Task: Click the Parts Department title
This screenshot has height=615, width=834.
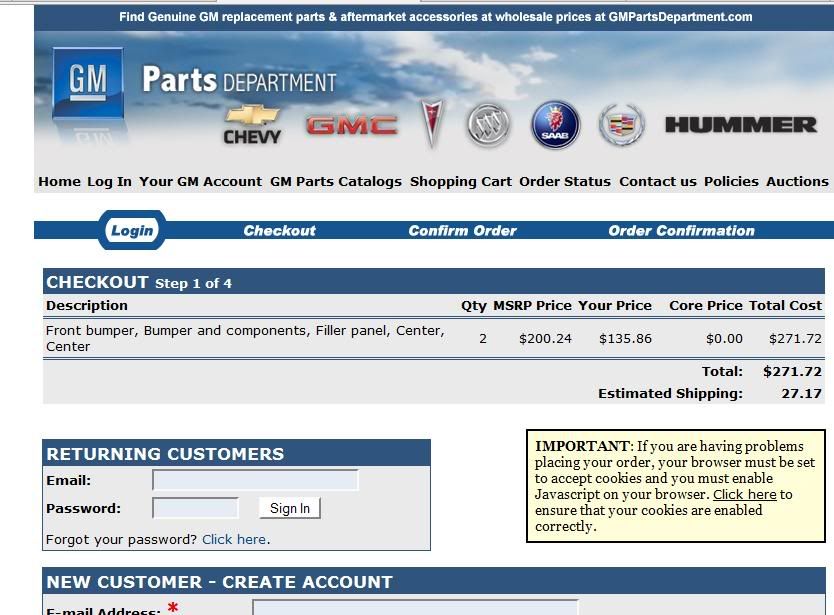Action: (x=239, y=80)
